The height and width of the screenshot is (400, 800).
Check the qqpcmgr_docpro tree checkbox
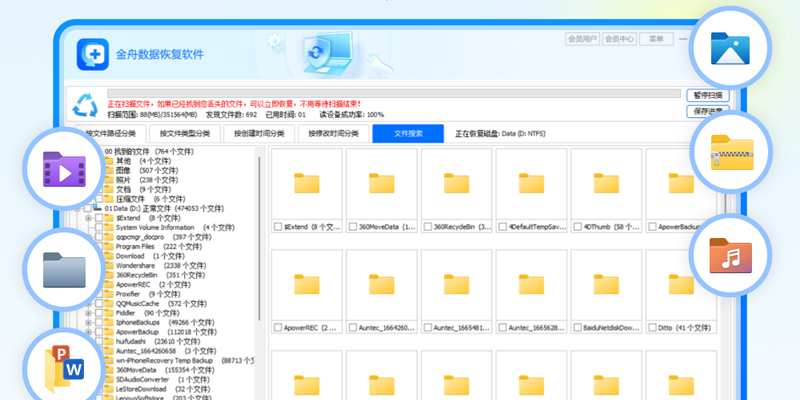(99, 237)
